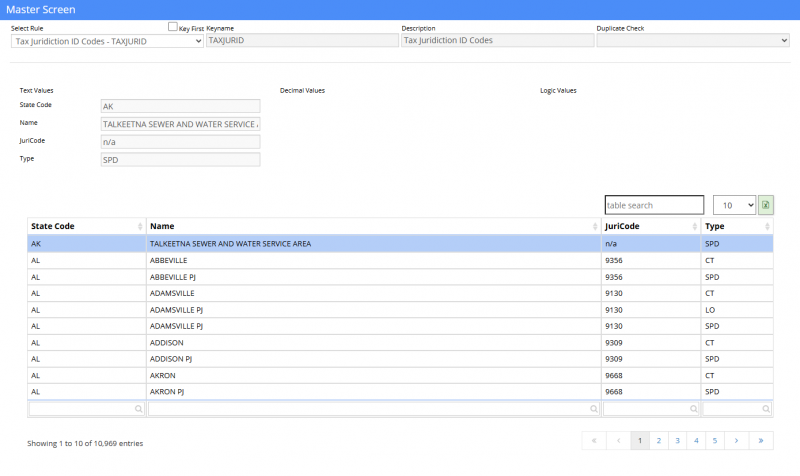800x476 pixels.
Task: Go to page 2 of results
Action: coord(658,440)
